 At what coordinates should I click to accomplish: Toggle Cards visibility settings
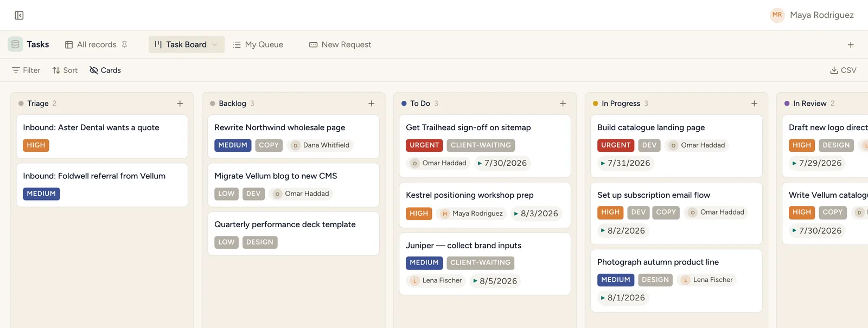(105, 70)
